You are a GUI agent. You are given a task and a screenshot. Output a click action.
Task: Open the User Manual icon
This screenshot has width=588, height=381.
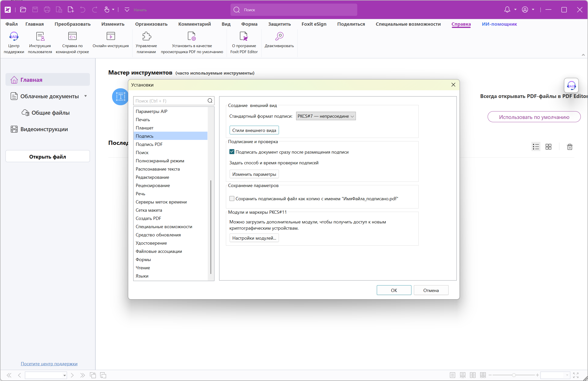tap(40, 36)
